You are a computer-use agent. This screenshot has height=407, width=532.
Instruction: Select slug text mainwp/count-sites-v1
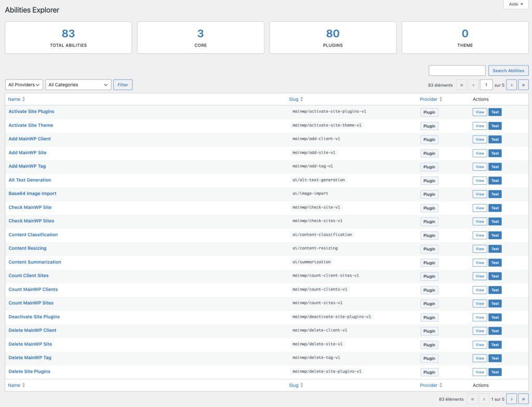click(x=317, y=303)
